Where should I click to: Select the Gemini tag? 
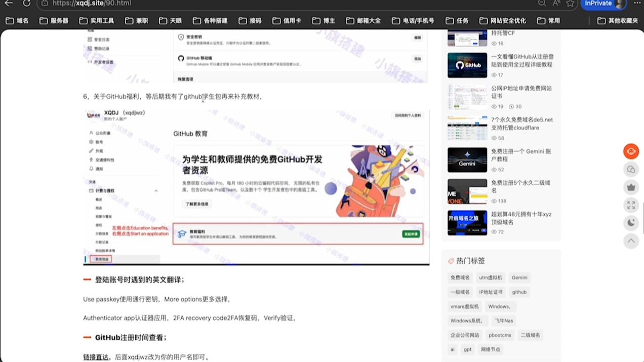(519, 277)
